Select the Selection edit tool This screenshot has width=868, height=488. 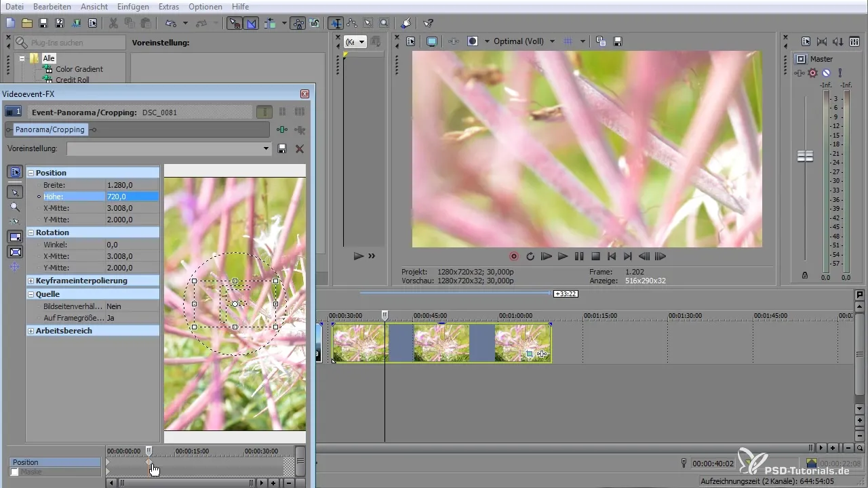[x=368, y=23]
